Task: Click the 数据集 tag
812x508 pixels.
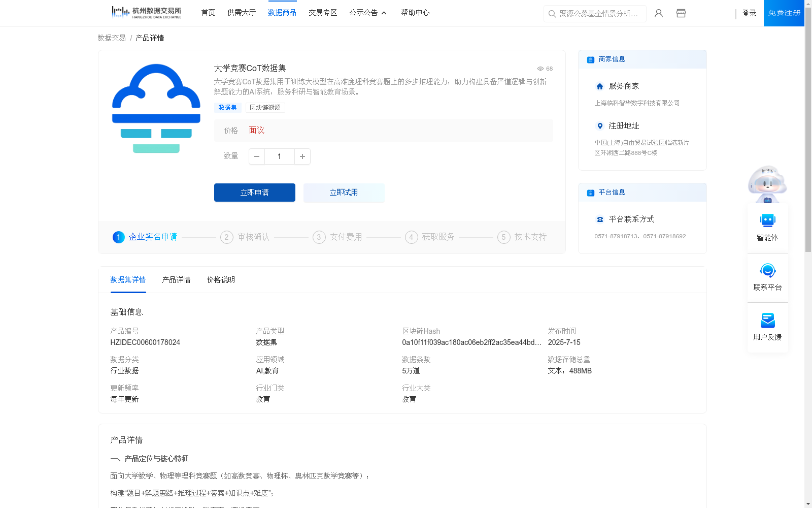Action: pos(227,108)
